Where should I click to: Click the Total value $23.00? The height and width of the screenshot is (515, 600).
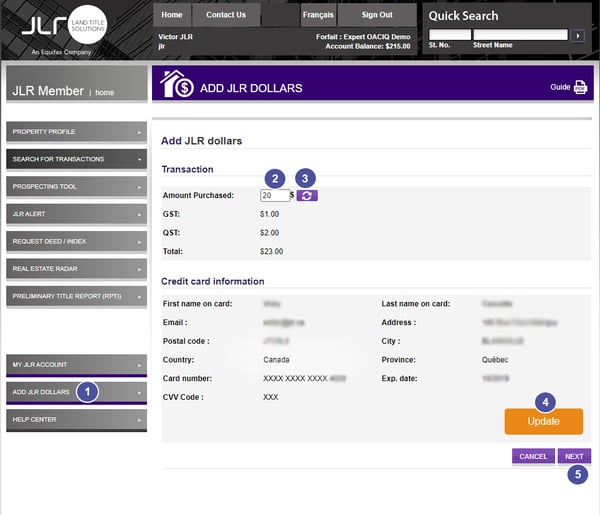[272, 251]
